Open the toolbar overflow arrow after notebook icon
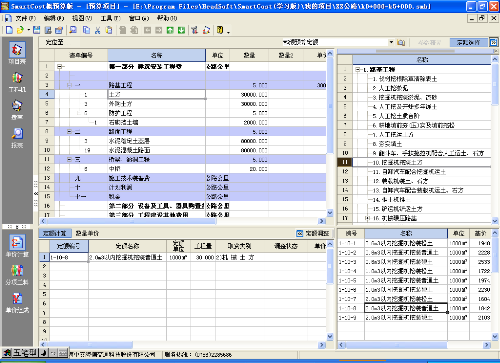The width and height of the screenshot is (500, 363). click(x=229, y=32)
